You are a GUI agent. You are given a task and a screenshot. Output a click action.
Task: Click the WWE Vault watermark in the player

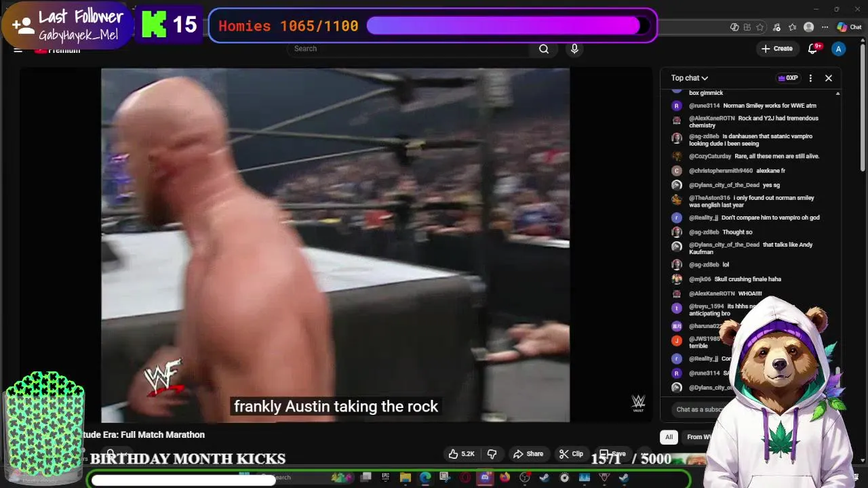click(x=638, y=403)
